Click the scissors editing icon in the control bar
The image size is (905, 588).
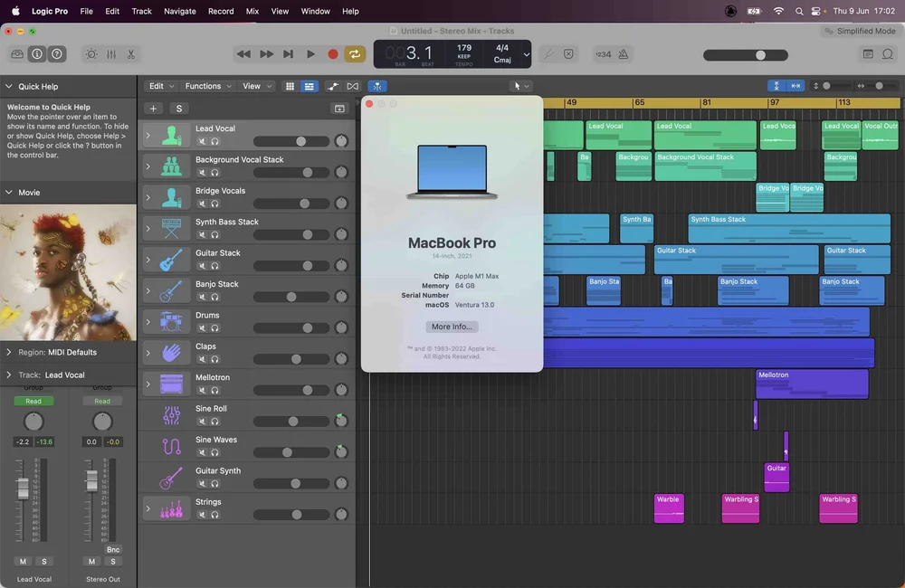pos(130,53)
